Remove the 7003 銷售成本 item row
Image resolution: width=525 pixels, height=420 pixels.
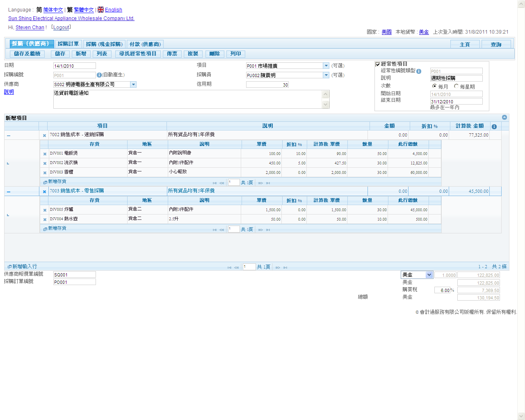44,192
